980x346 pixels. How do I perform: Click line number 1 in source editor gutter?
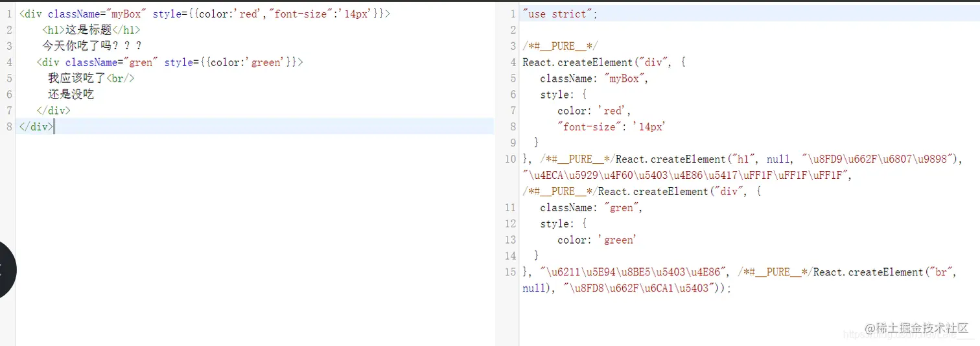click(8, 14)
